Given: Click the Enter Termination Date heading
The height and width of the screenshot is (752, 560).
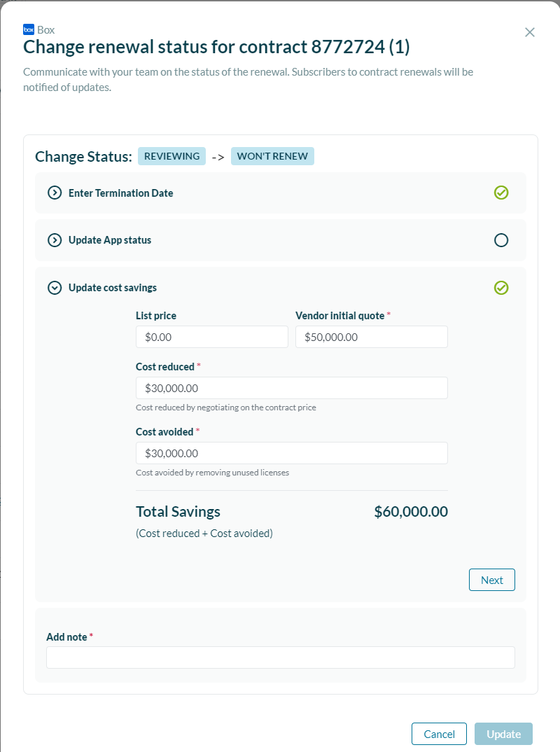Looking at the screenshot, I should coord(120,193).
